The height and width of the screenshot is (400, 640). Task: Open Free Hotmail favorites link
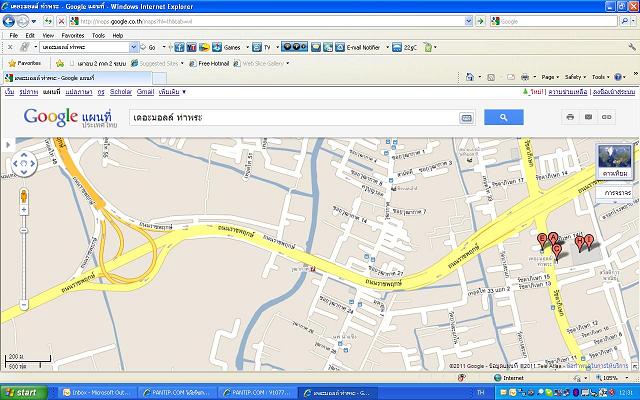point(209,63)
